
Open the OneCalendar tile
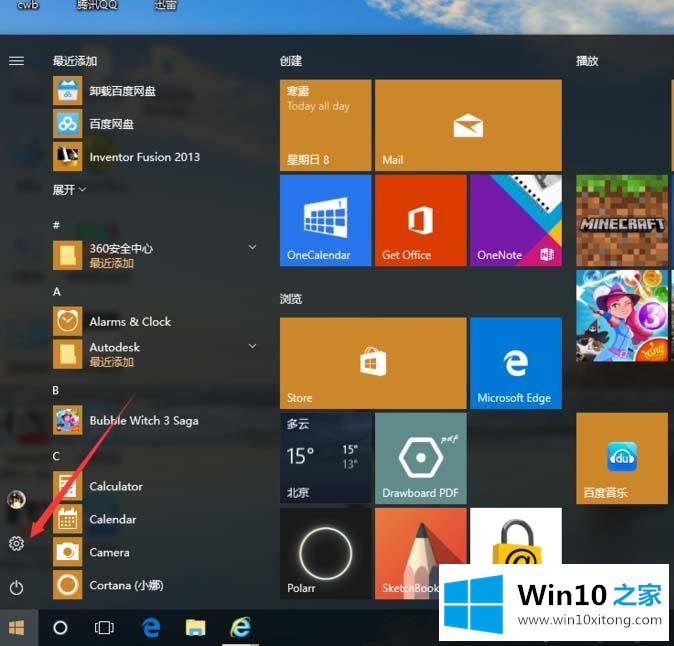click(x=325, y=220)
